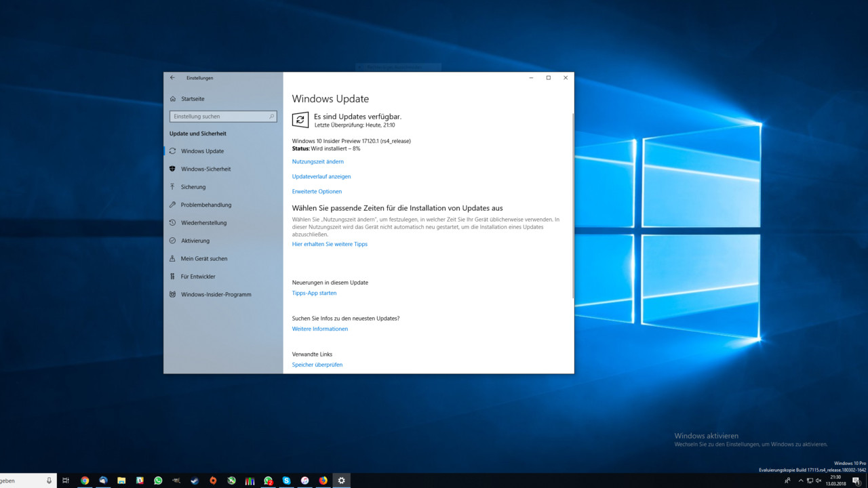Click 'Windows 10 Insider Preview 17120.1' text
This screenshot has height=488, width=868.
point(335,141)
